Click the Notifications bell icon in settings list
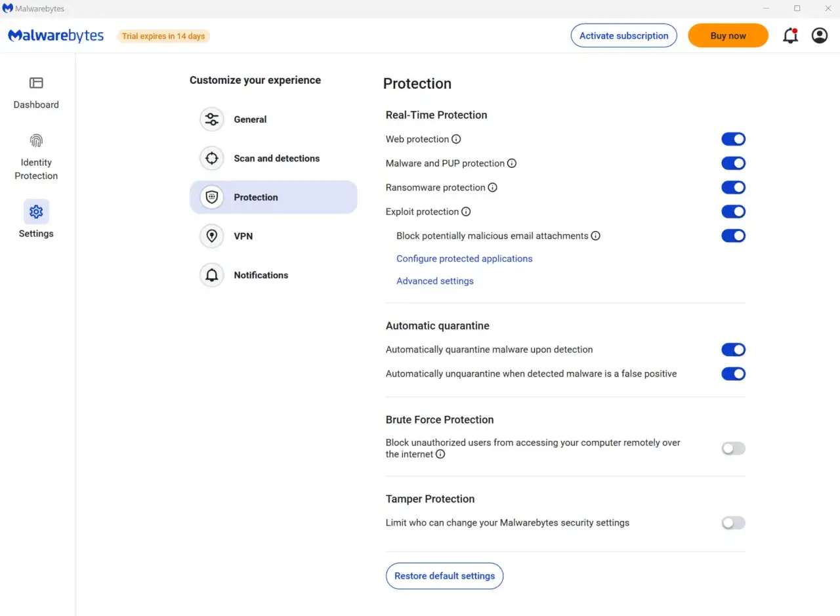840x616 pixels. pos(211,275)
